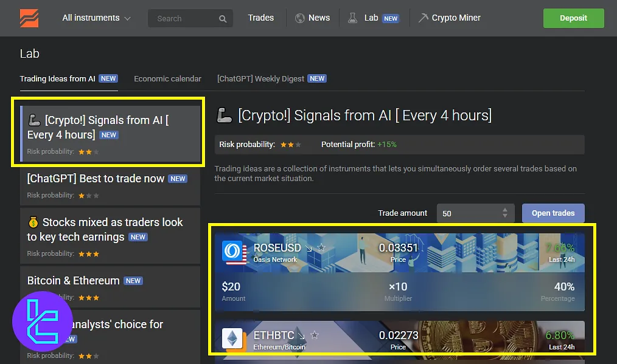Viewport: 617px width, 364px height.
Task: Favorite ROSEUSD with its star icon
Action: coord(321,248)
